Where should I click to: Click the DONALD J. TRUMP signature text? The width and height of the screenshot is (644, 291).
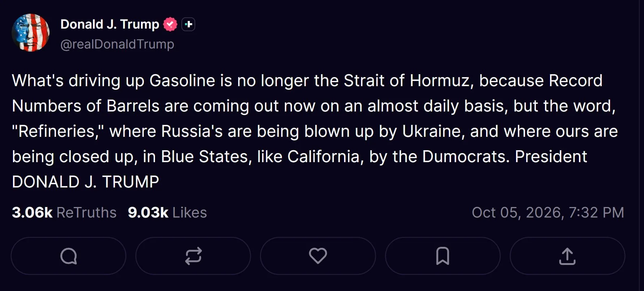pyautogui.click(x=86, y=182)
